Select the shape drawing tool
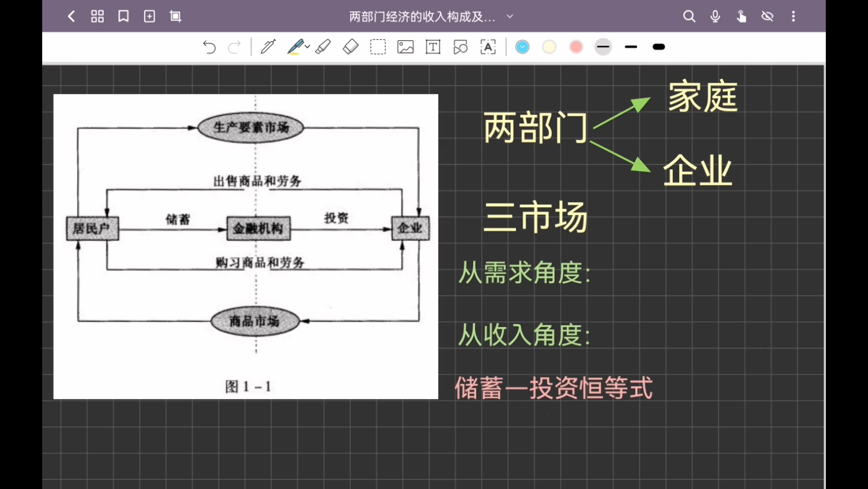The image size is (868, 489). tap(461, 47)
